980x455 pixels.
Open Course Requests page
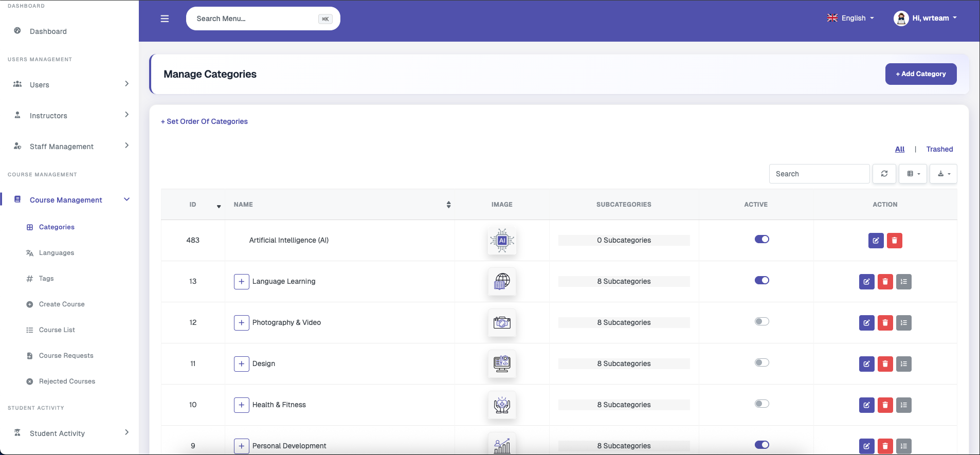point(66,356)
